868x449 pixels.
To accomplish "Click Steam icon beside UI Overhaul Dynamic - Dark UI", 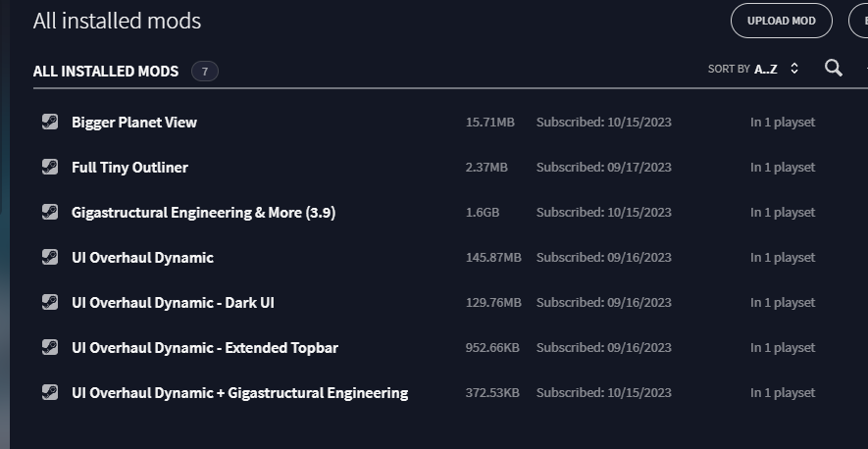I will [x=50, y=302].
